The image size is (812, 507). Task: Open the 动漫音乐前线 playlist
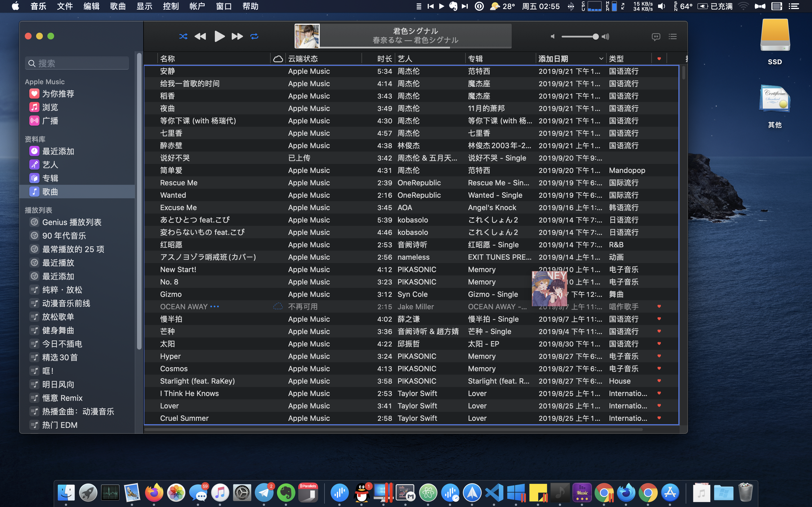(x=66, y=303)
